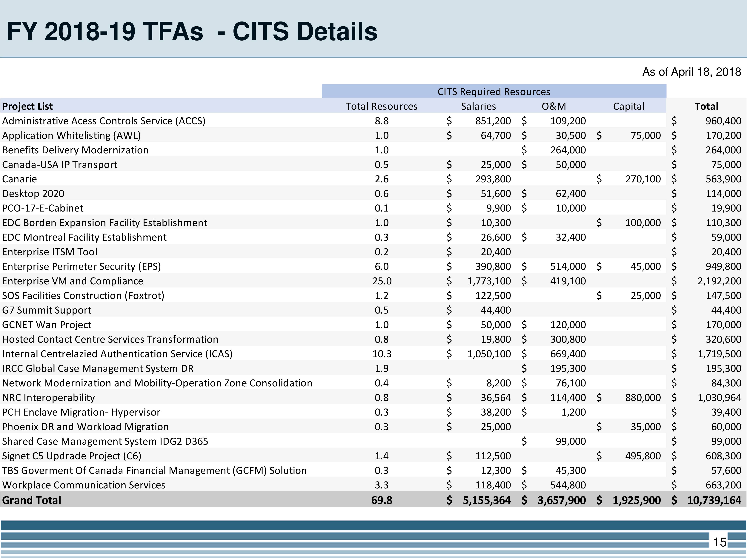Screen dimensions: 747x560
Task: Select AWL capital value 75,000
Action: coord(646,135)
